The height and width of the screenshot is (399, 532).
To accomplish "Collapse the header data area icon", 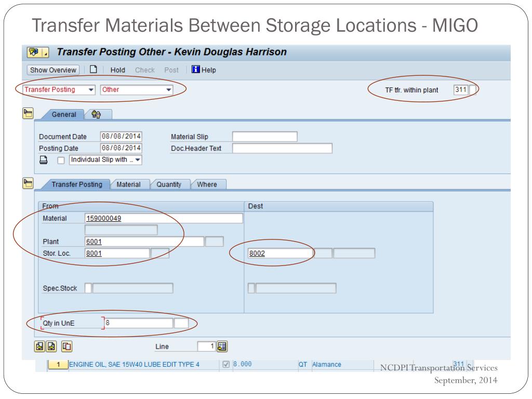I will pos(28,113).
